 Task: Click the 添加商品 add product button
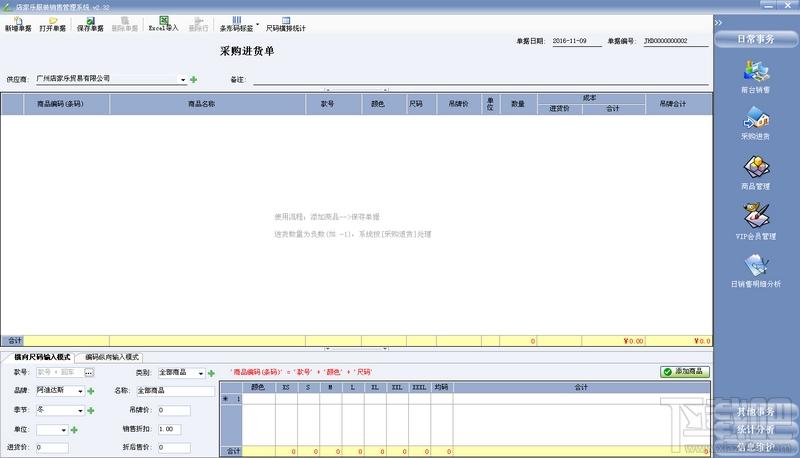[x=685, y=372]
